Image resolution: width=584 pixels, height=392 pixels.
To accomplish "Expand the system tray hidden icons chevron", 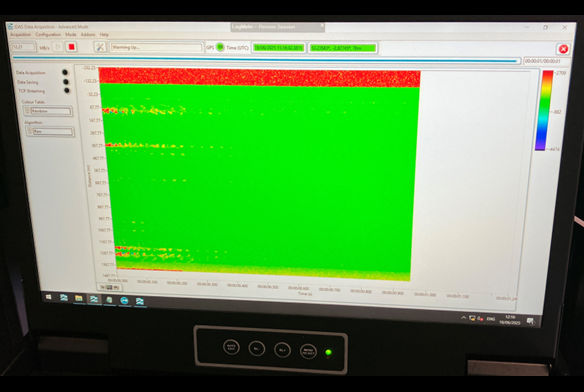I will click(464, 318).
